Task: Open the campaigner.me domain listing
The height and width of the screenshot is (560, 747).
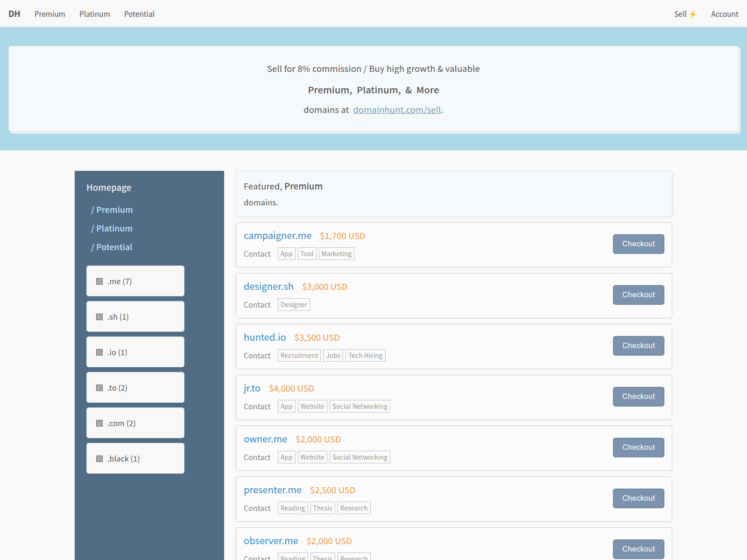Action: (277, 236)
